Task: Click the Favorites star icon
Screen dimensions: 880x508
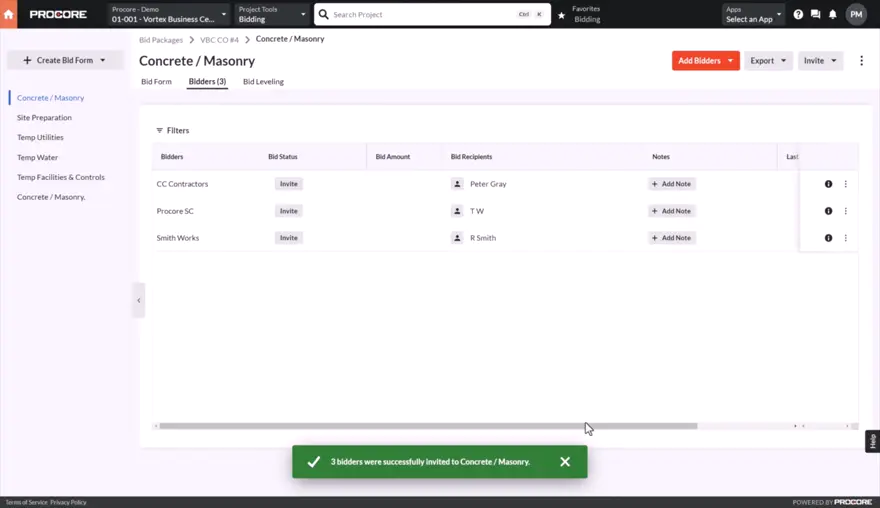Action: point(561,15)
